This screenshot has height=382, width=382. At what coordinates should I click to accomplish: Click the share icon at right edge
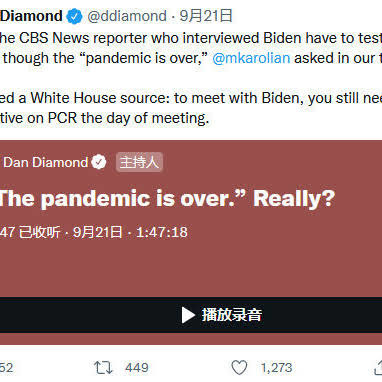click(378, 368)
